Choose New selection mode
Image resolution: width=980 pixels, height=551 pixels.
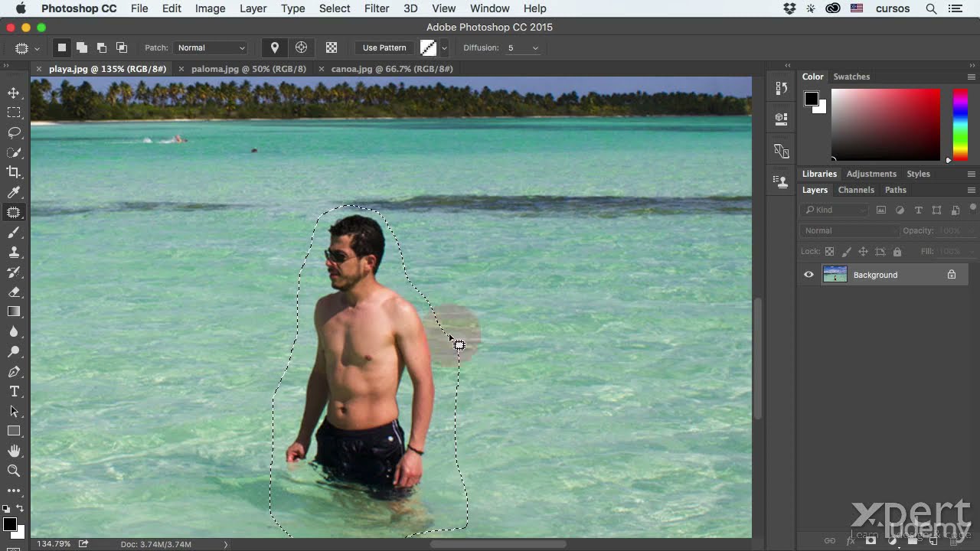click(x=62, y=47)
